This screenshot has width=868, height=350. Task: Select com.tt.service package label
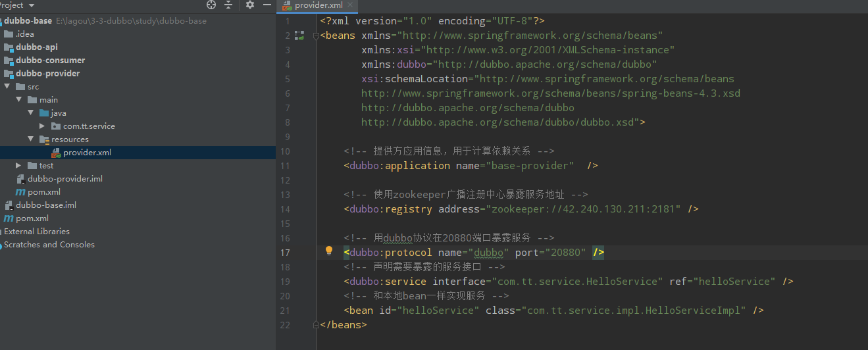(89, 126)
